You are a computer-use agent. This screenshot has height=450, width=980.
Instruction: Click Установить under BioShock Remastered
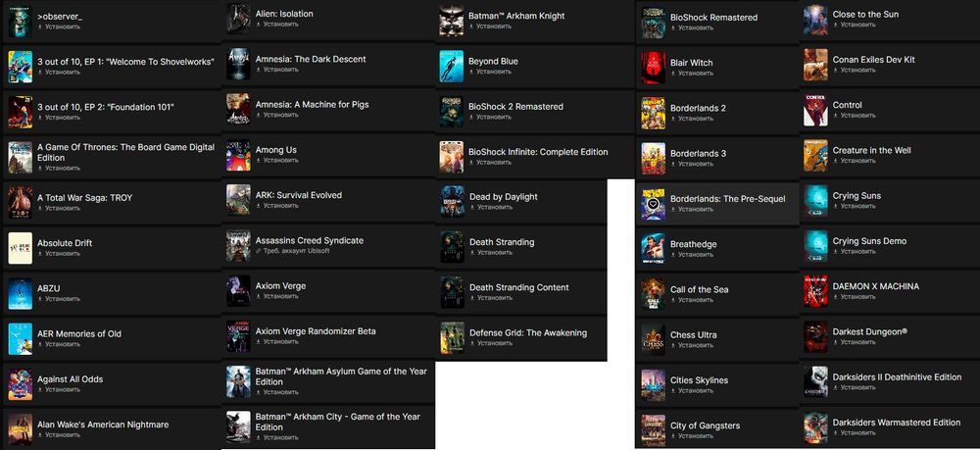(692, 28)
